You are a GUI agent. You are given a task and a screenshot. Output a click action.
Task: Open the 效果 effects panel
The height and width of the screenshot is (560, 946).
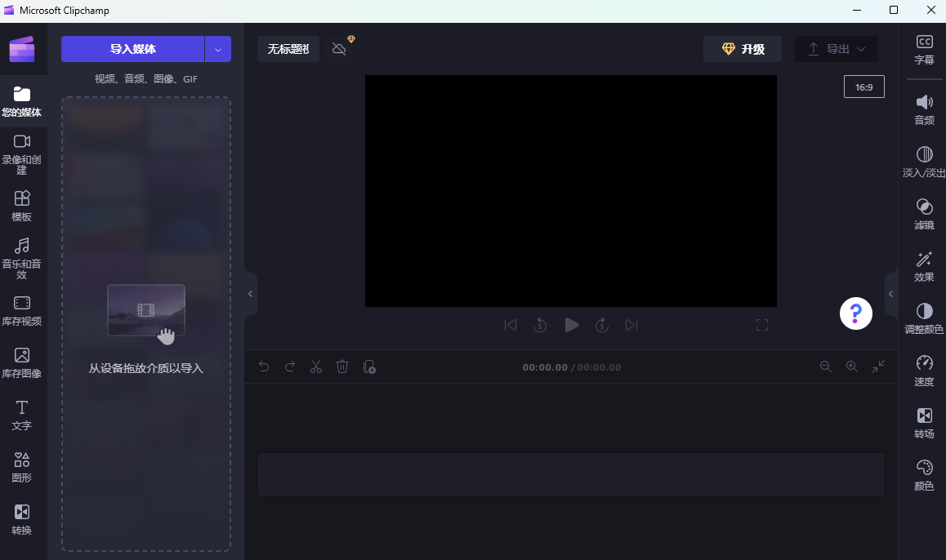coord(924,266)
